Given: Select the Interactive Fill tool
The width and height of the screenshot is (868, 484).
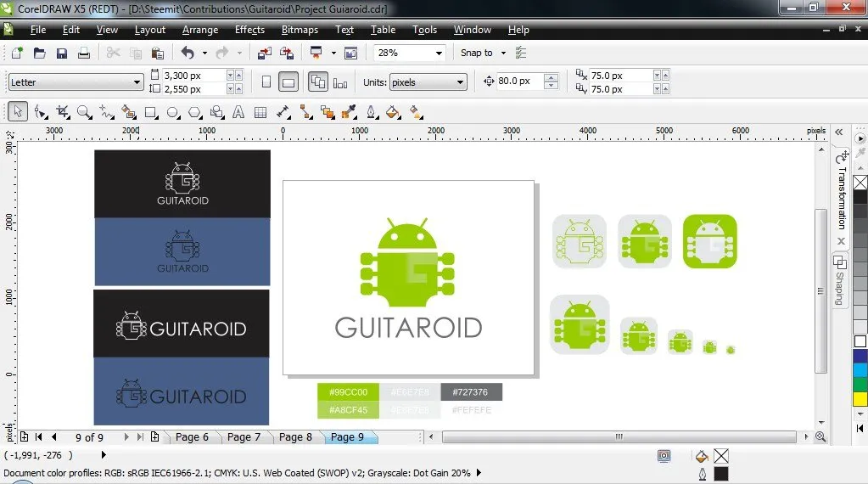Looking at the screenshot, I should tap(416, 112).
